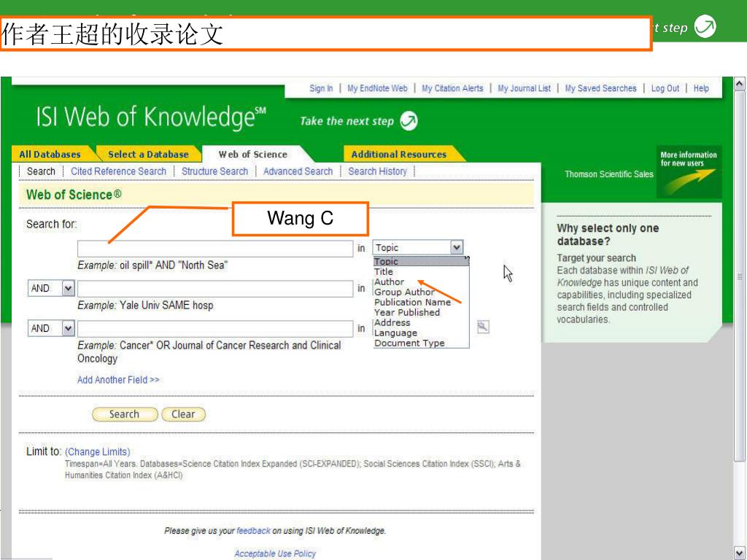Viewport: 747px width, 560px height.
Task: Click the Take the next step arrow icon
Action: (409, 120)
